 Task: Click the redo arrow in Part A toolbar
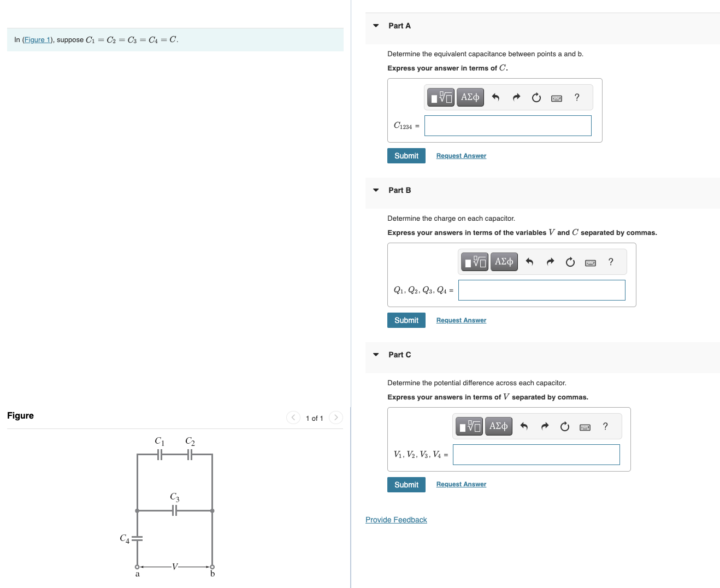[x=516, y=97]
